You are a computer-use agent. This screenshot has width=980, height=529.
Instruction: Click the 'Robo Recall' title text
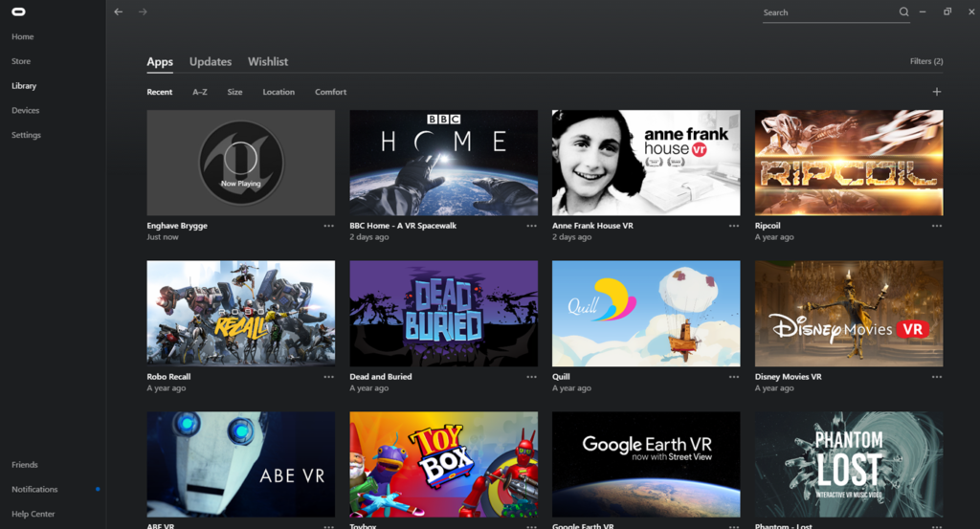(x=168, y=377)
